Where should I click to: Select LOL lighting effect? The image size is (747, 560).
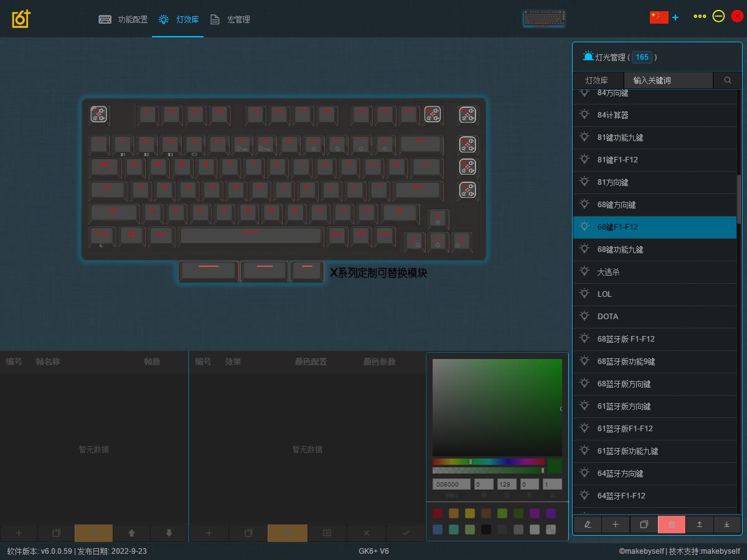[x=654, y=294]
